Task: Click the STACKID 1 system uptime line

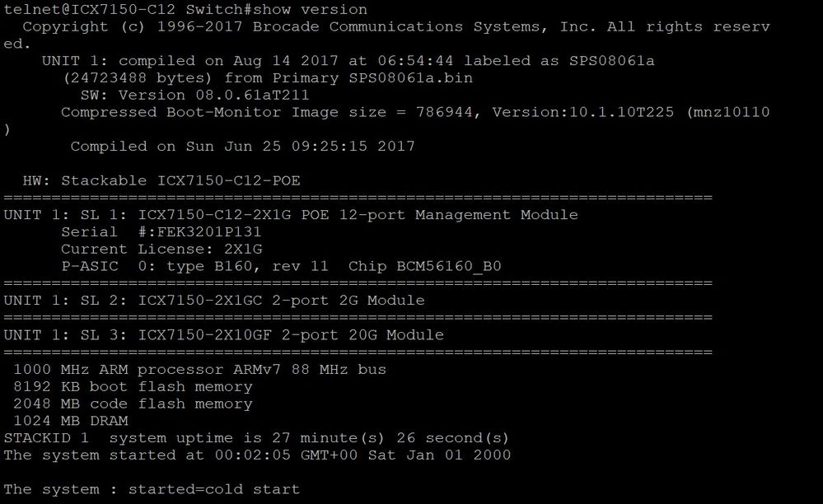Action: point(256,438)
